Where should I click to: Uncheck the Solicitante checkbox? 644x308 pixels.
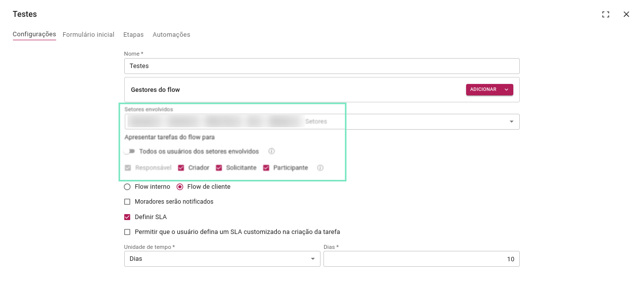coord(219,168)
